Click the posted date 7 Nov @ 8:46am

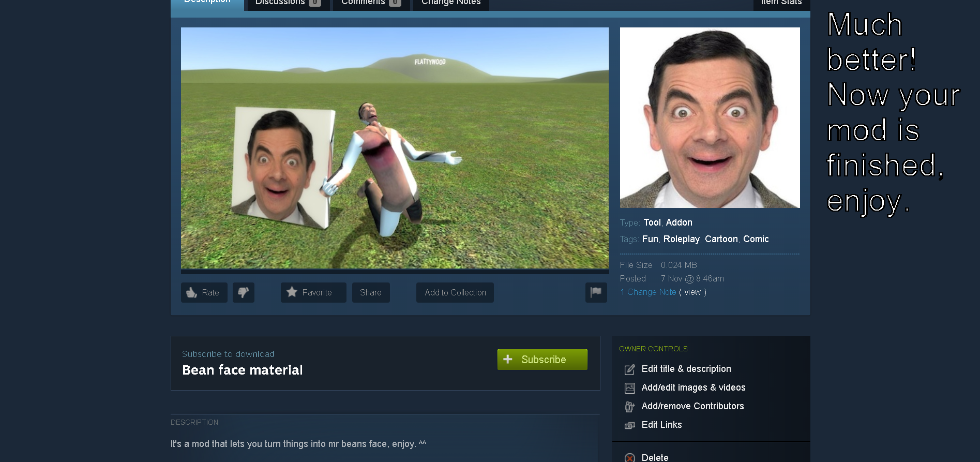(692, 279)
